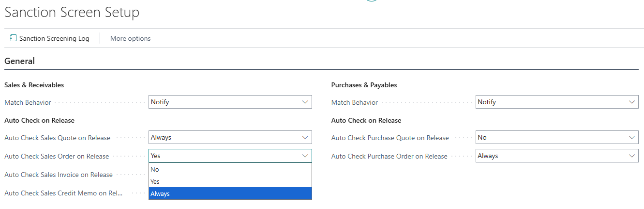The width and height of the screenshot is (644, 209).
Task: Open Purchases Match Behavior dropdown
Action: point(557,102)
